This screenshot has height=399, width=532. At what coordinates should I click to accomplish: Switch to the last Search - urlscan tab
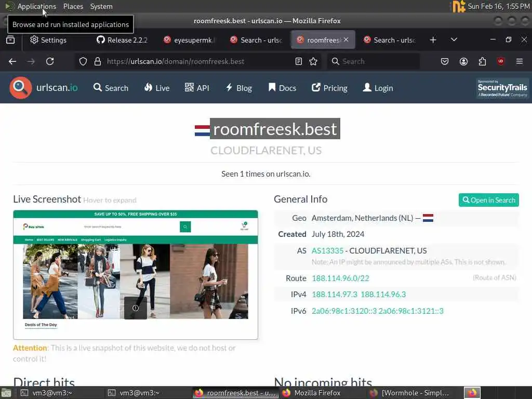[389, 40]
